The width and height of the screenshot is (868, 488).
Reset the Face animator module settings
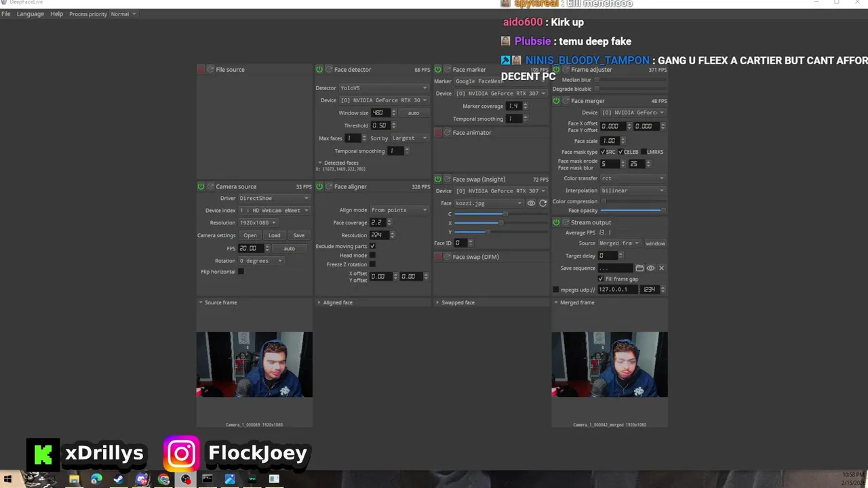pyautogui.click(x=448, y=133)
